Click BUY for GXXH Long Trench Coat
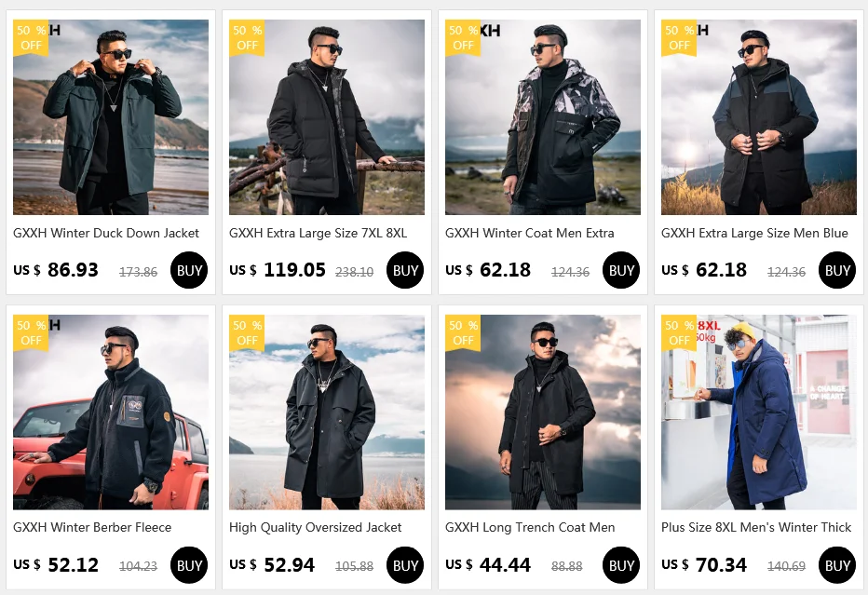 (621, 565)
